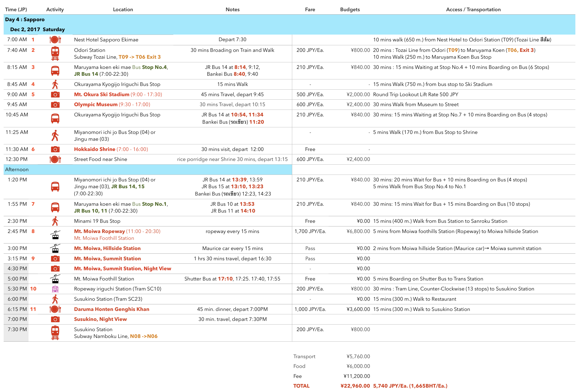The width and height of the screenshot is (580, 392).
Task: Select the Dec 2, 2017 Saturday date cell
Action: coord(38,29)
